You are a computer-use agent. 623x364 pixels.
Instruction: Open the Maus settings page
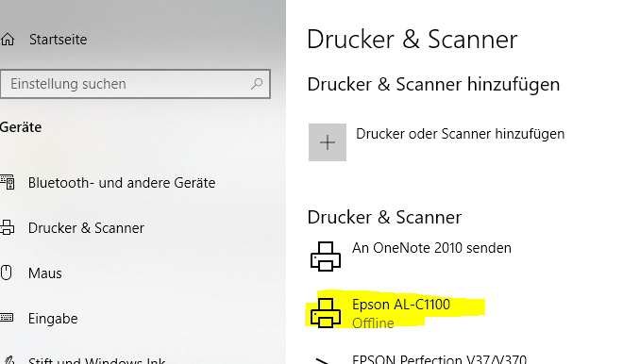(x=45, y=273)
